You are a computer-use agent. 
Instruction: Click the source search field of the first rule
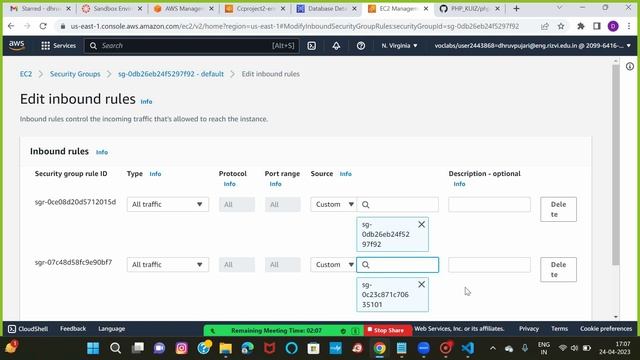[398, 204]
